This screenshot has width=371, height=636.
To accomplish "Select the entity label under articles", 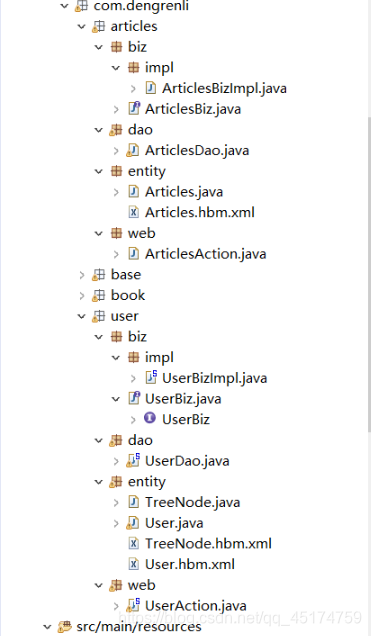I will pos(147,171).
